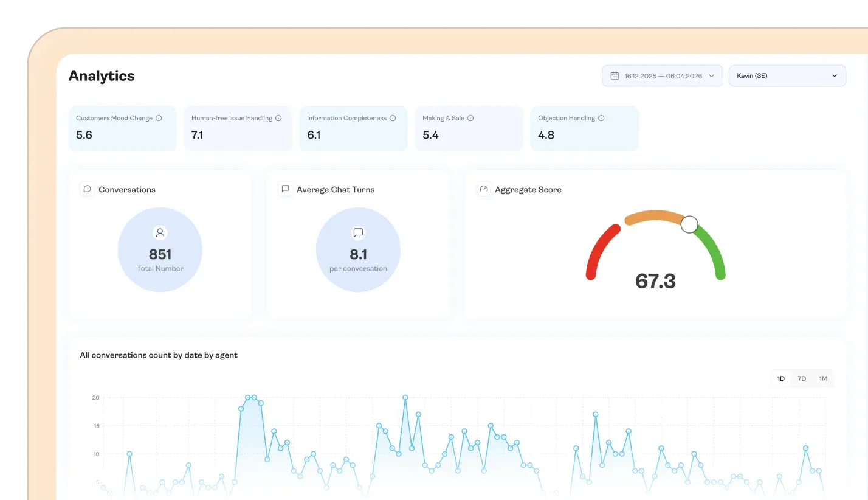This screenshot has width=868, height=500.
Task: Open the Kevin (SE) agent dropdown
Action: (787, 76)
